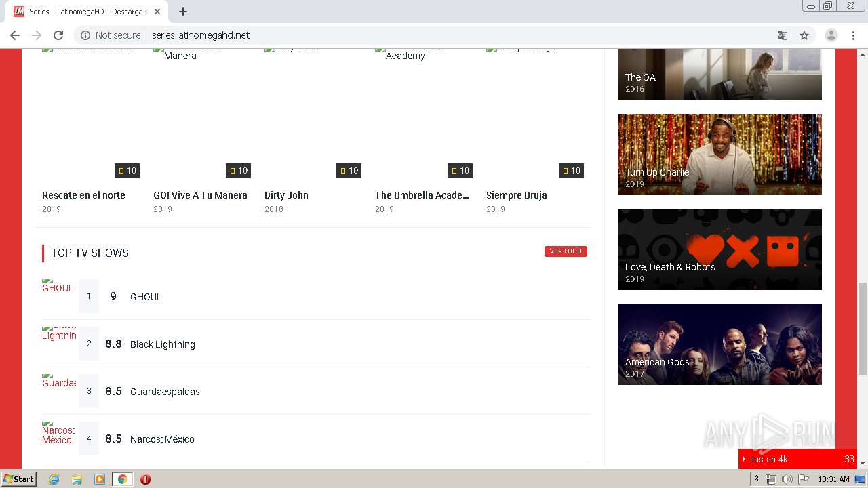
Task: Open Black Lightning in top TV shows
Action: [x=163, y=344]
